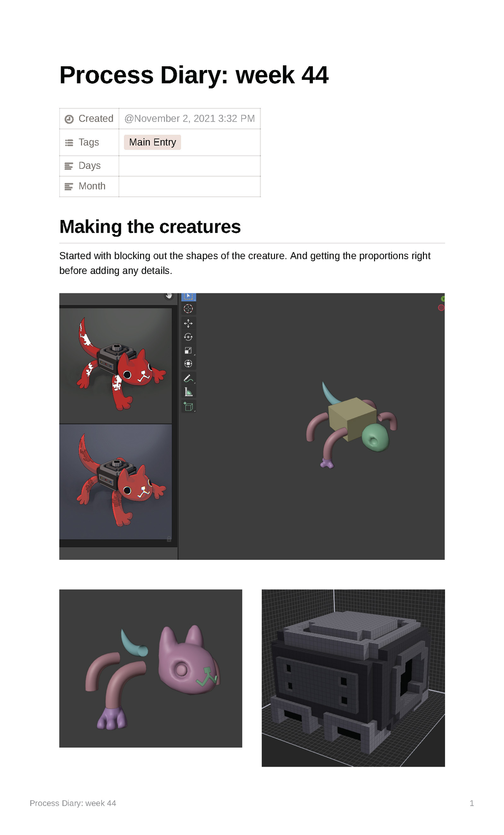Click the Main Entry tag
The image size is (504, 835).
(x=152, y=142)
